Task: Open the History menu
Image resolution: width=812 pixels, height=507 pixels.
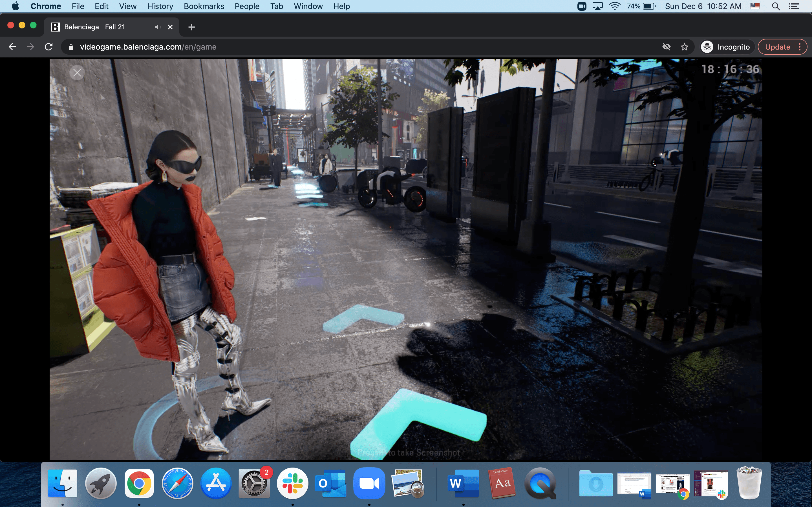Action: pyautogui.click(x=160, y=6)
